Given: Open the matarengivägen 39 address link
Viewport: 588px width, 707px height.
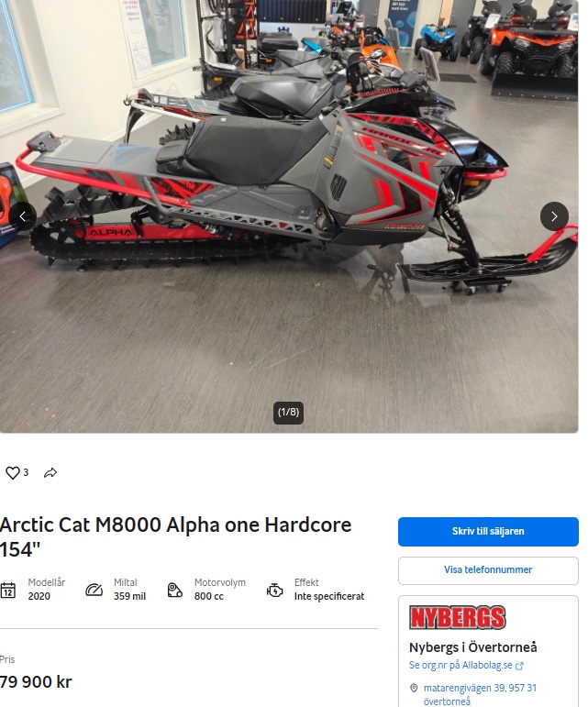Looking at the screenshot, I should pos(480,694).
